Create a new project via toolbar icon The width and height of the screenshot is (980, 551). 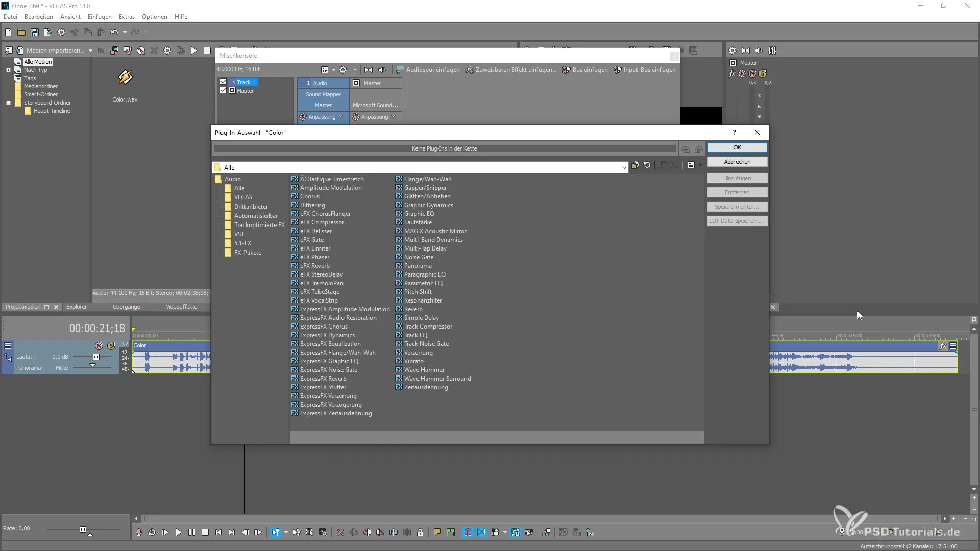8,32
